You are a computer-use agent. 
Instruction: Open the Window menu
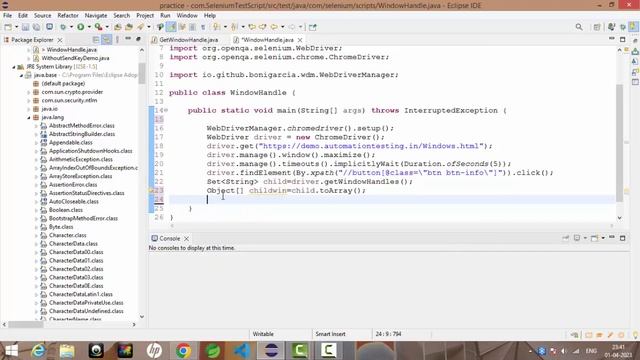pyautogui.click(x=187, y=16)
